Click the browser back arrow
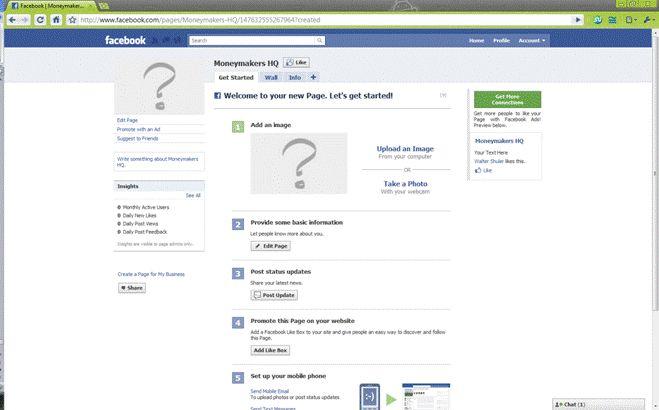Viewport: 659px width, 410px height. tap(9, 19)
